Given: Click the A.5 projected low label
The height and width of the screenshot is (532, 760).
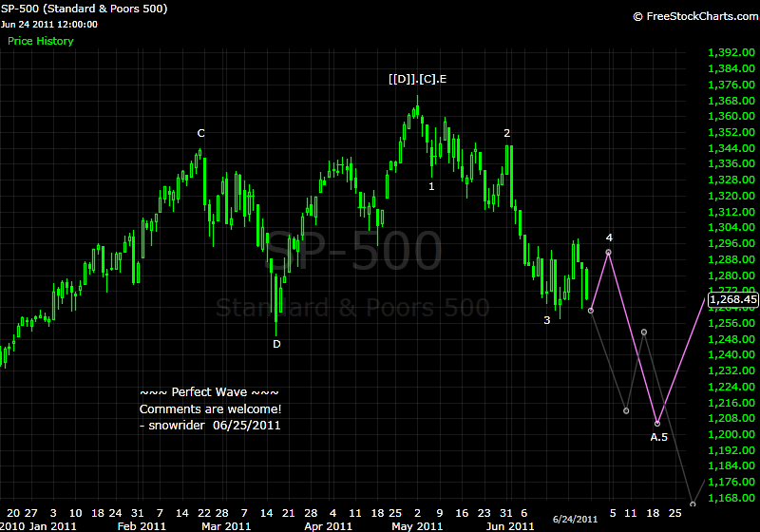Looking at the screenshot, I should tap(658, 437).
